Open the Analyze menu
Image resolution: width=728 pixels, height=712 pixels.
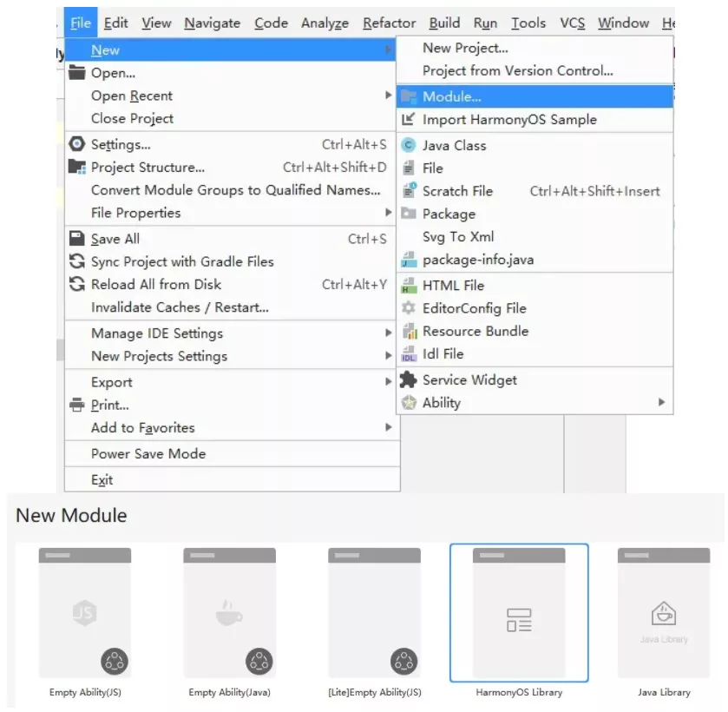click(x=325, y=23)
